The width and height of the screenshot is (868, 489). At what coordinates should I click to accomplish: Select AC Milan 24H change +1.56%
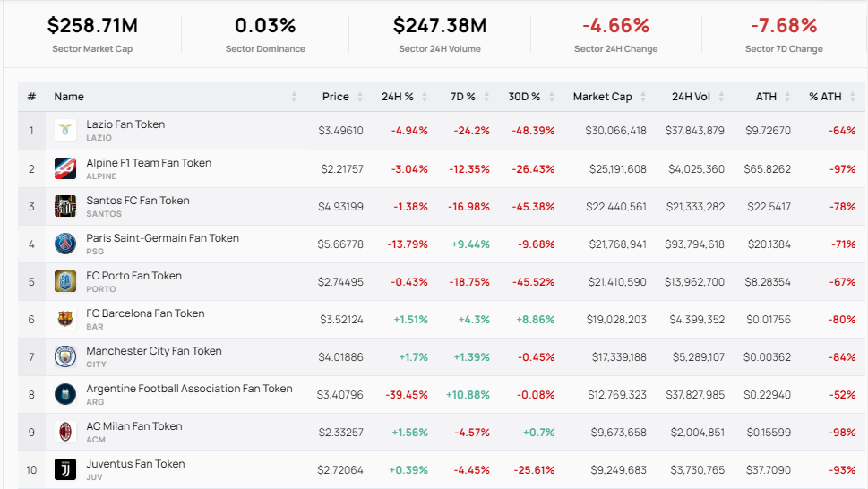pos(410,432)
